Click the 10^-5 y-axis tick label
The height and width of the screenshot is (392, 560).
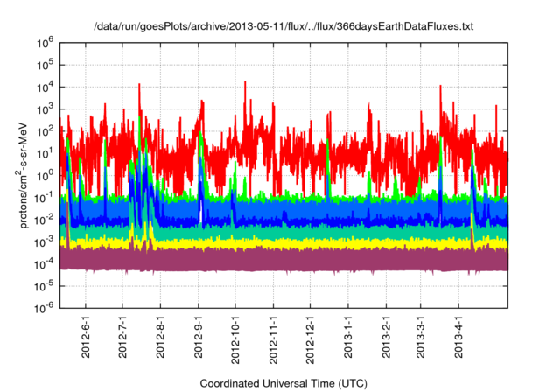click(44, 287)
